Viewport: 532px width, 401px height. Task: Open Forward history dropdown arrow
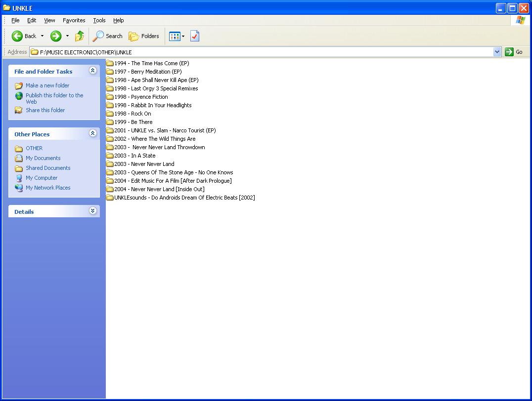point(67,36)
